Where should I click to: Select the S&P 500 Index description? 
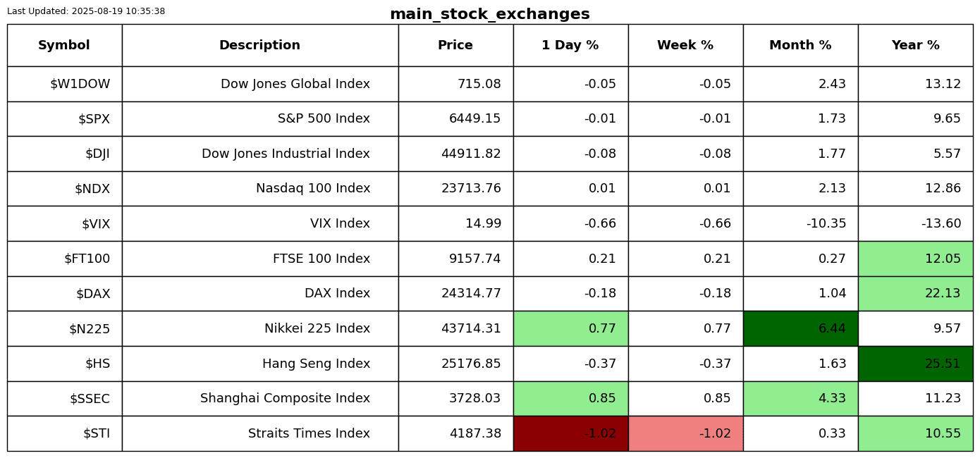coord(324,119)
